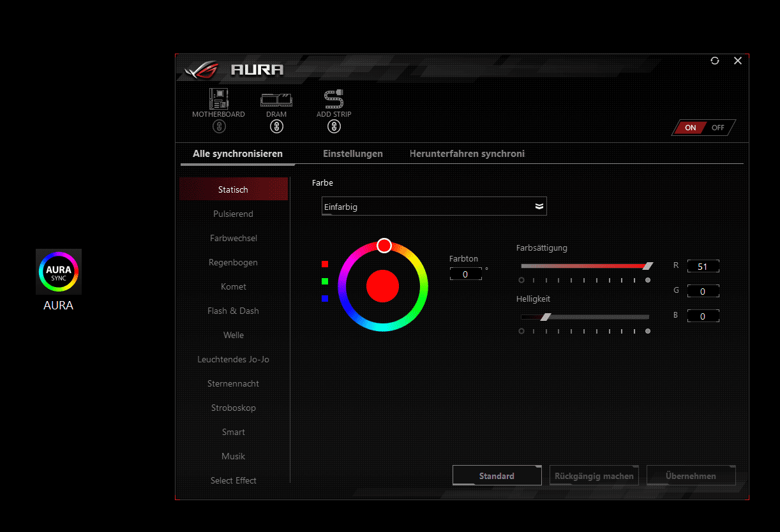Select the Musik effect
This screenshot has width=780, height=532.
point(234,456)
